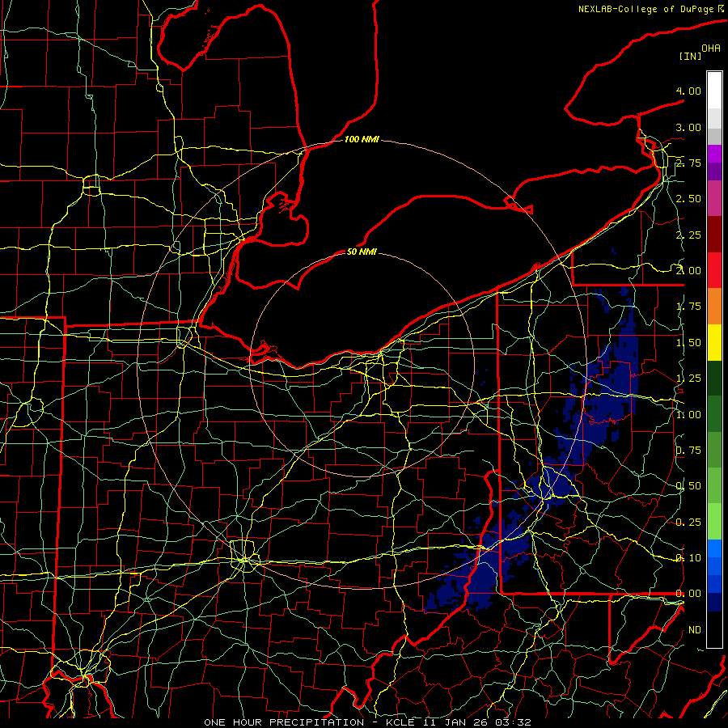Click the 1.25 legend value
This screenshot has width=728, height=728.
[x=688, y=379]
